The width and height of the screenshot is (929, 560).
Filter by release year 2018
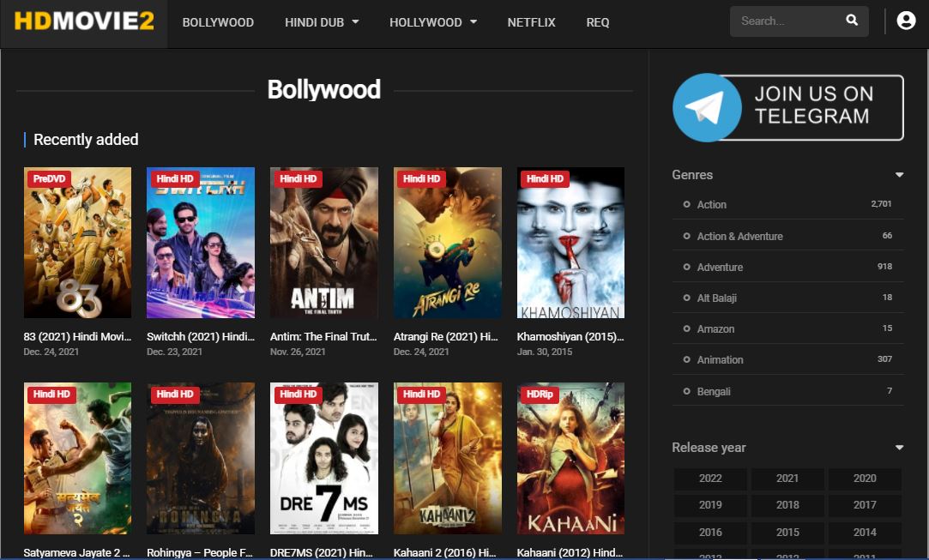tap(787, 505)
